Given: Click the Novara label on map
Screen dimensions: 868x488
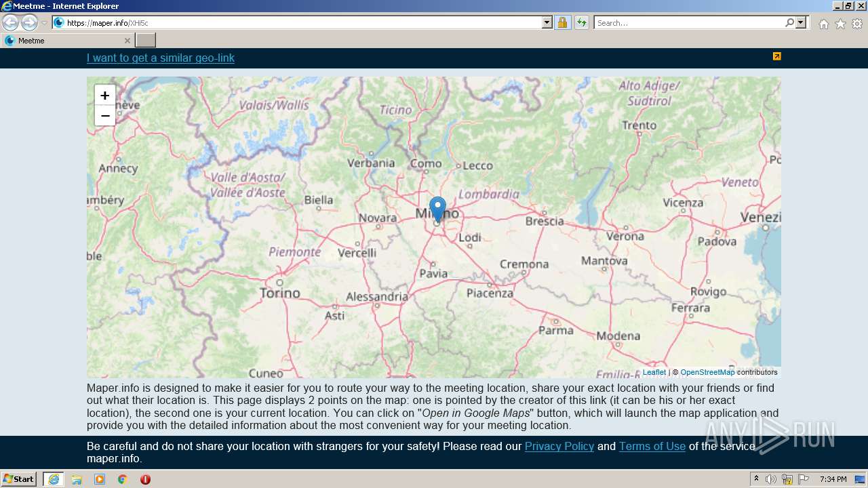Looking at the screenshot, I should (378, 218).
